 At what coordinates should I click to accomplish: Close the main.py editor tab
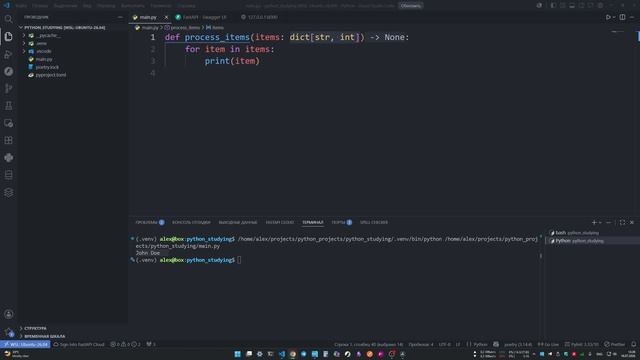click(166, 17)
